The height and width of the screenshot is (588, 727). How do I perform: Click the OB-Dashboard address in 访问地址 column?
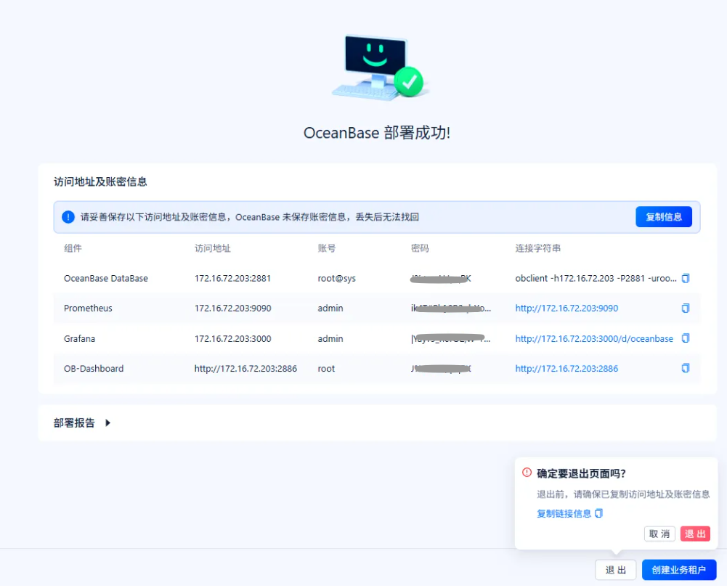coord(245,368)
